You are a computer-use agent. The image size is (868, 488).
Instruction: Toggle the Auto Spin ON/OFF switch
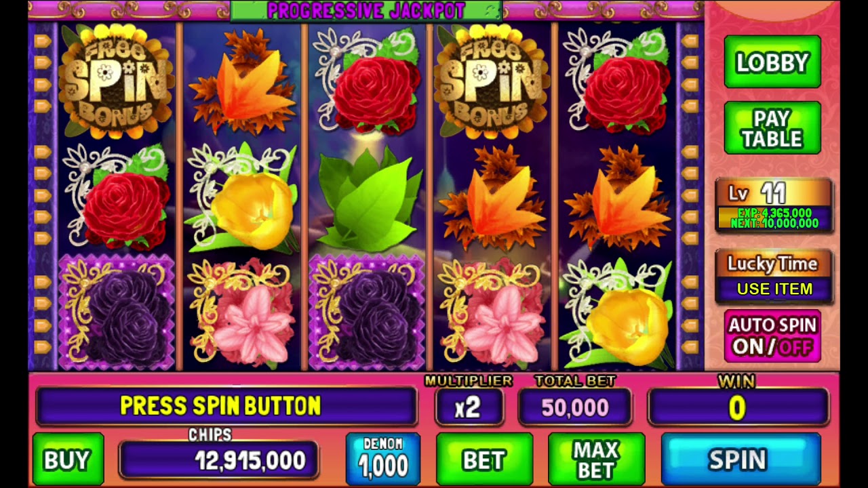point(772,336)
